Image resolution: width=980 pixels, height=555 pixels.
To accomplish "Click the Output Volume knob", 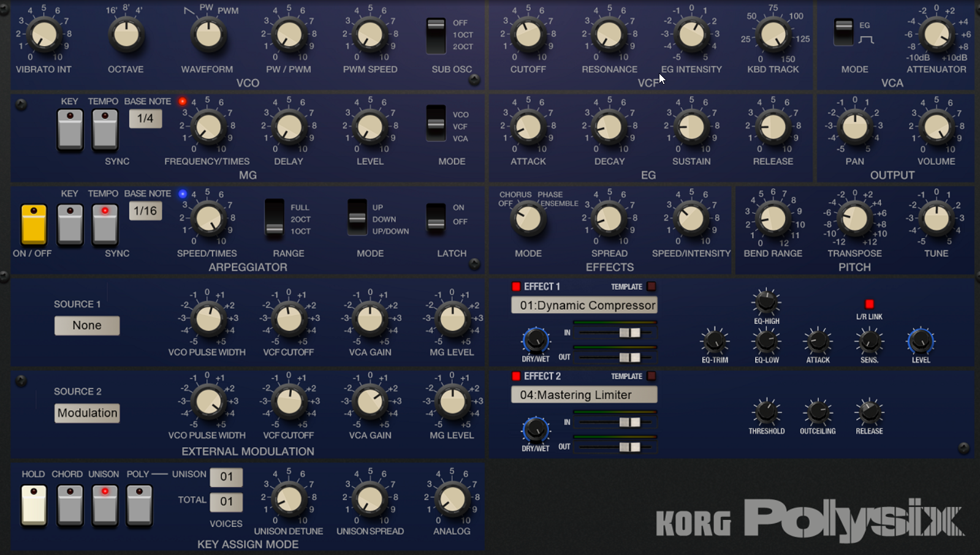I will pos(936,127).
